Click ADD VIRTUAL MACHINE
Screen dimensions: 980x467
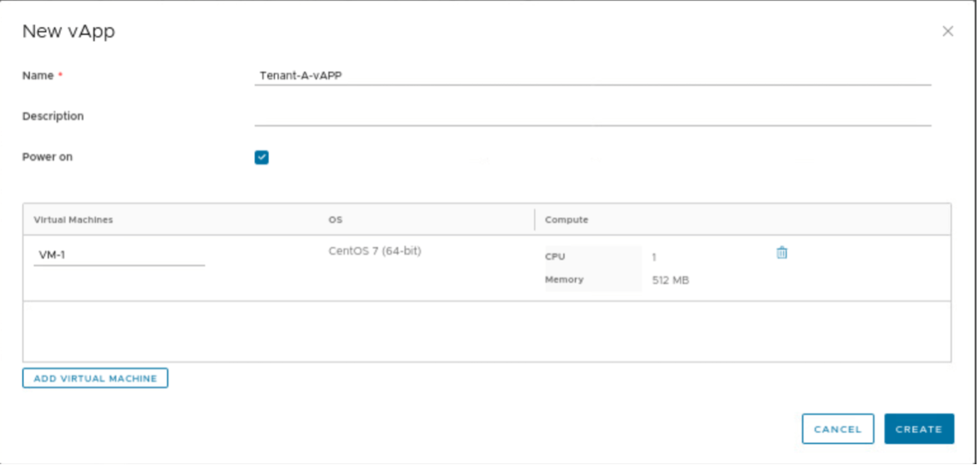click(95, 378)
